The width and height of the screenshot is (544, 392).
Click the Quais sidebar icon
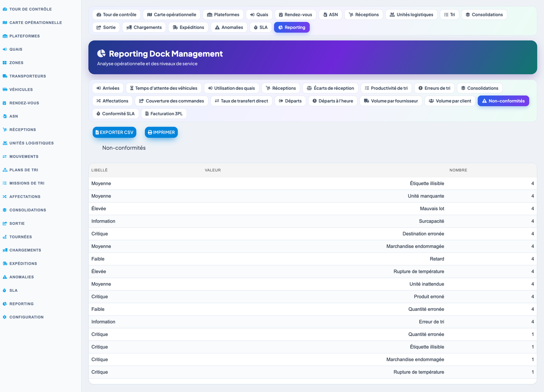(x=5, y=49)
